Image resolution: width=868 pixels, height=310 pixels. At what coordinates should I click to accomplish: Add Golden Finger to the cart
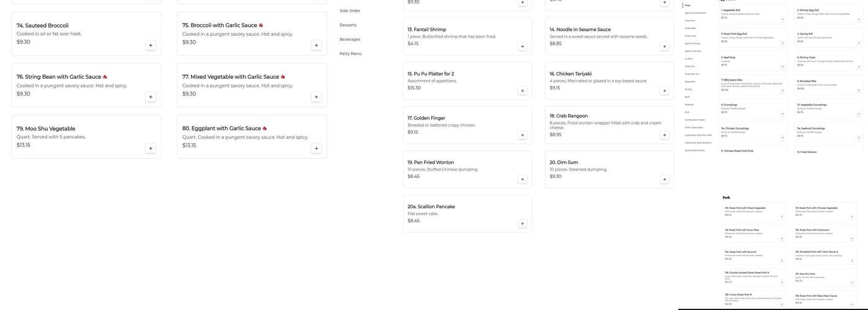click(522, 135)
